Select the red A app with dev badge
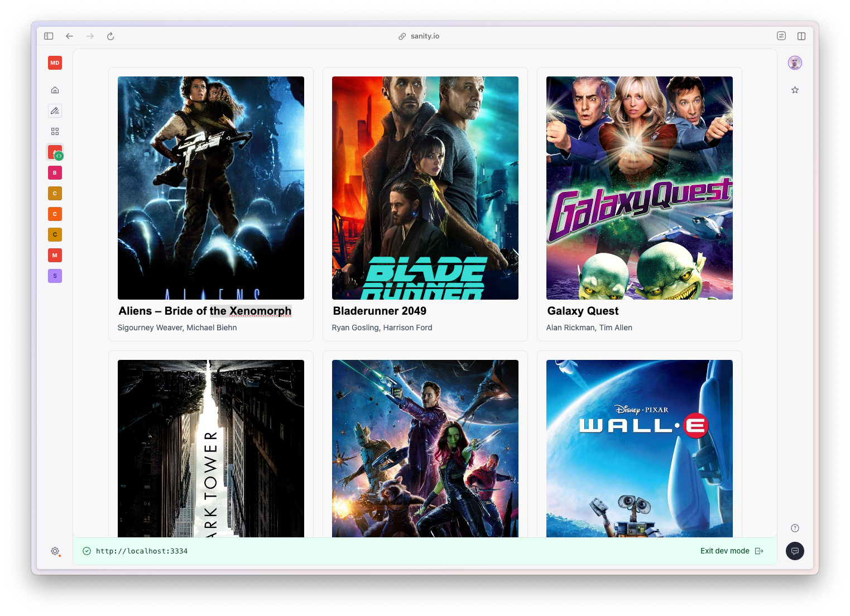This screenshot has width=850, height=616. [x=55, y=152]
